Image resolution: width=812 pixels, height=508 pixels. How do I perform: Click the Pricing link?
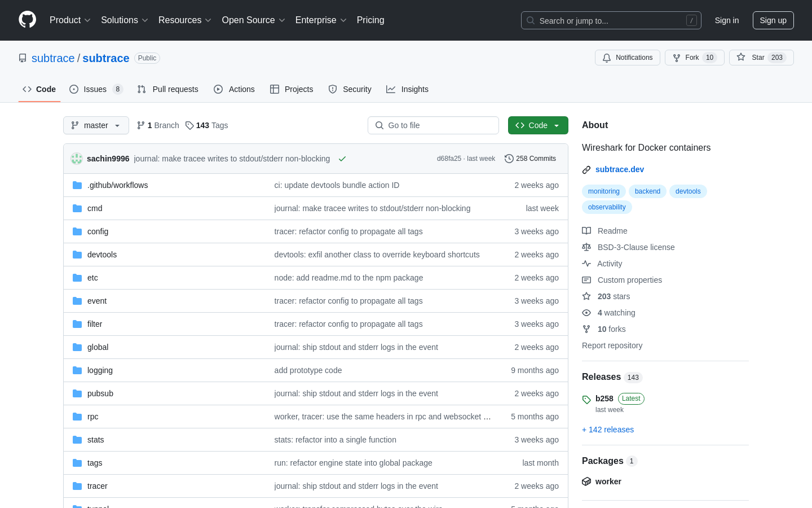pyautogui.click(x=370, y=20)
